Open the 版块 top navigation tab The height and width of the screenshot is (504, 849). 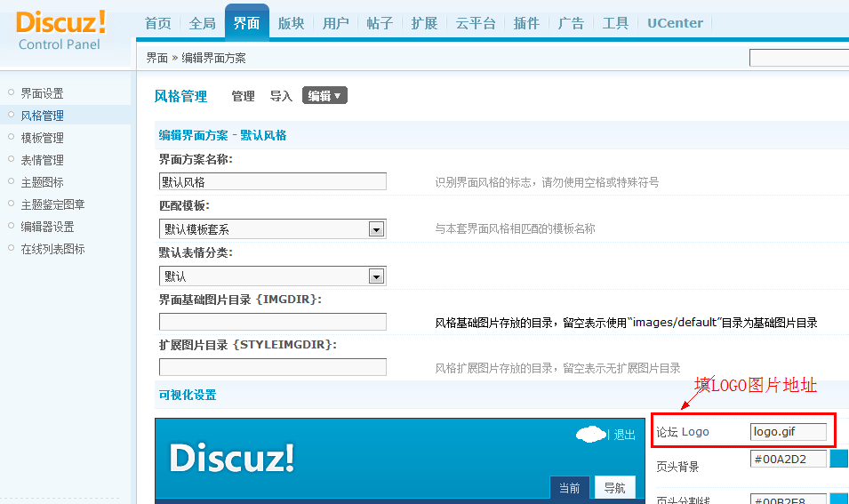(x=292, y=23)
